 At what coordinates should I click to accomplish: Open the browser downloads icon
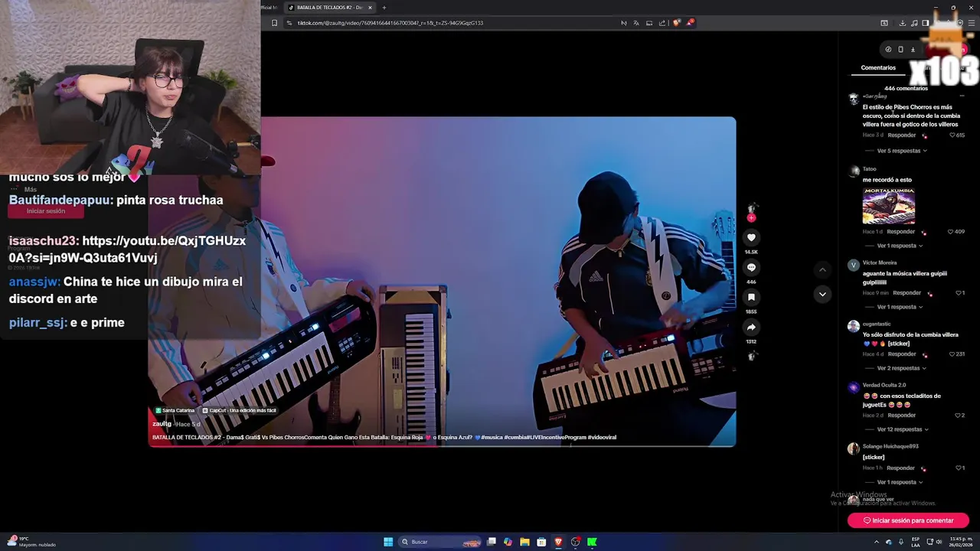pyautogui.click(x=902, y=23)
